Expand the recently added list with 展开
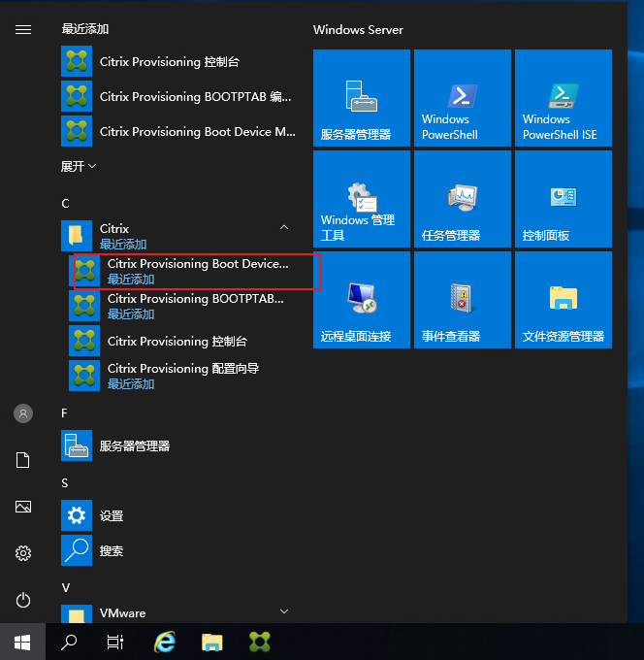Viewport: 644px width, 660px height. tap(79, 166)
